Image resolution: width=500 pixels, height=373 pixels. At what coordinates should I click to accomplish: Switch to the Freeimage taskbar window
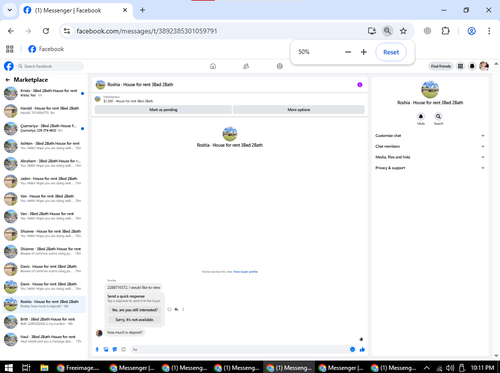coord(79,368)
